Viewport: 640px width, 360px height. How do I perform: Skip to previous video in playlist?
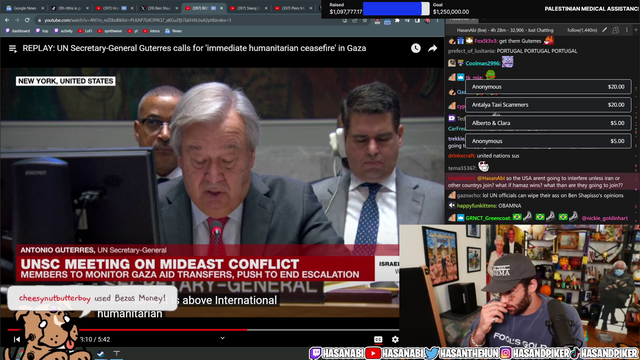[17, 339]
